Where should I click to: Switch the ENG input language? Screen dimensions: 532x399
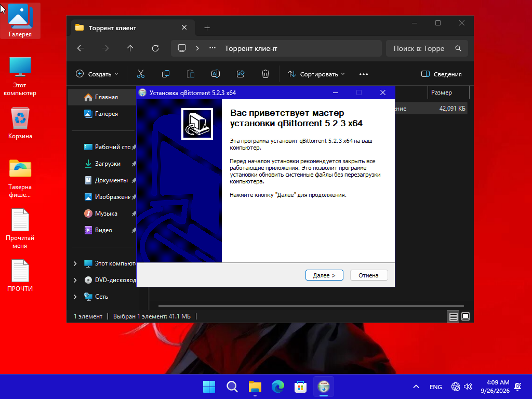point(436,387)
